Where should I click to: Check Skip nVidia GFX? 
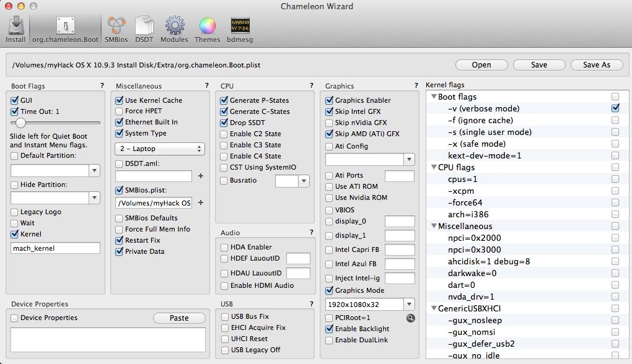point(329,123)
